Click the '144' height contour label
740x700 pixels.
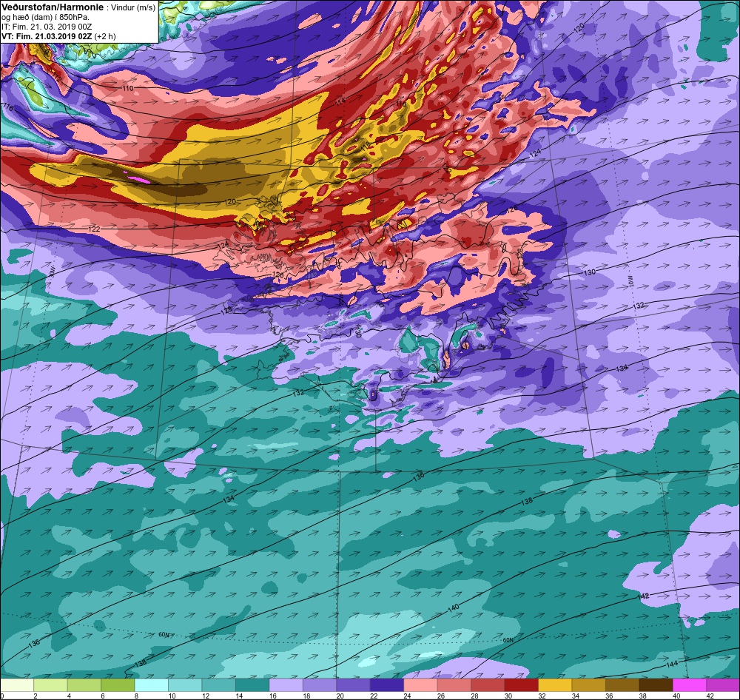tap(672, 664)
